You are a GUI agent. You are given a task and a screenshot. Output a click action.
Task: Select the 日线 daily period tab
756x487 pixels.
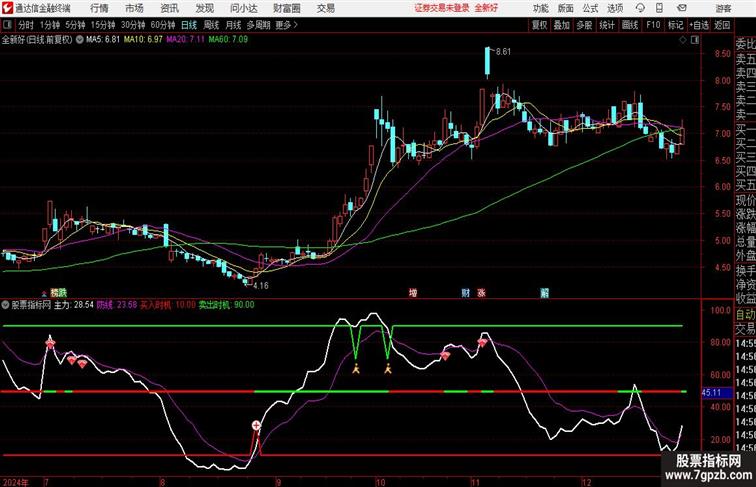pos(189,25)
